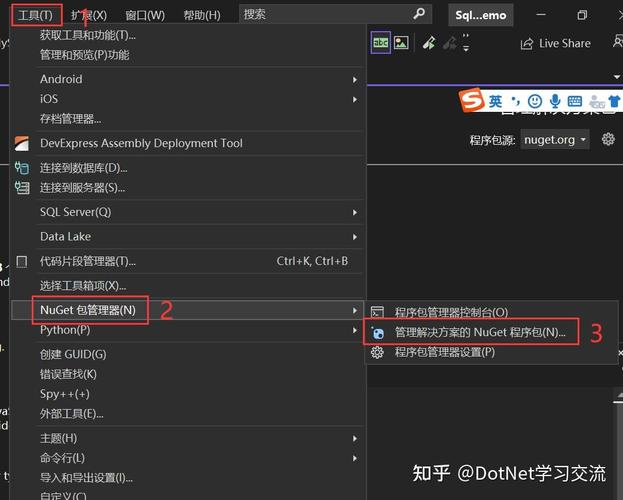Expand the 主题(H) submenu
The image size is (623, 500).
pos(188,438)
